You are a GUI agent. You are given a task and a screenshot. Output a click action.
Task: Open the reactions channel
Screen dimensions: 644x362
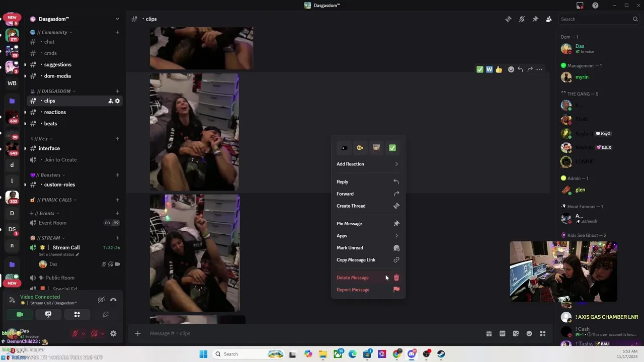click(74, 112)
